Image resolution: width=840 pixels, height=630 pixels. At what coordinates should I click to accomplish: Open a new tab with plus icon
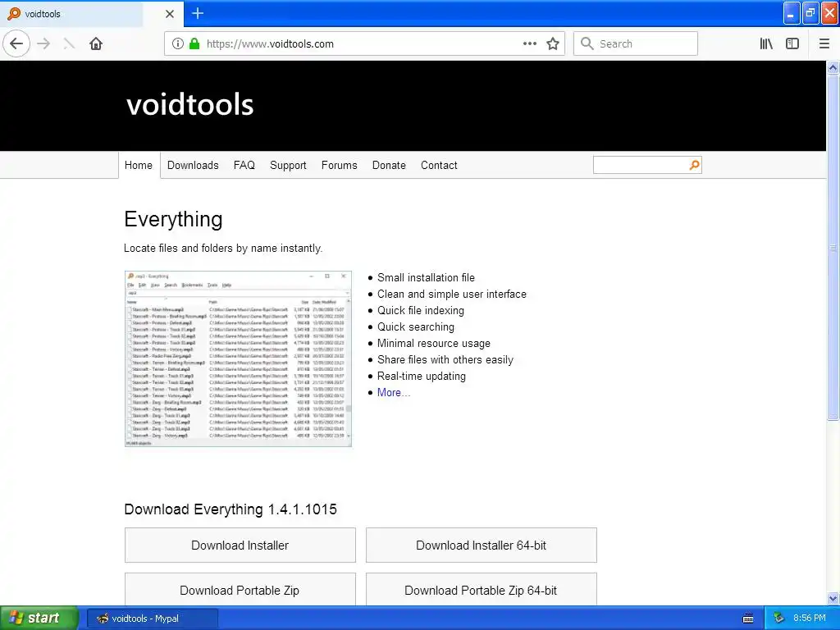[x=198, y=13]
